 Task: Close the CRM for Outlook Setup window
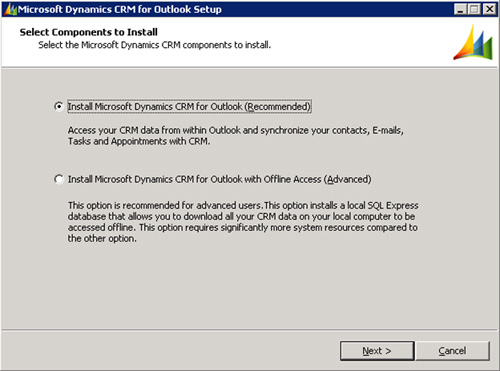[489, 9]
